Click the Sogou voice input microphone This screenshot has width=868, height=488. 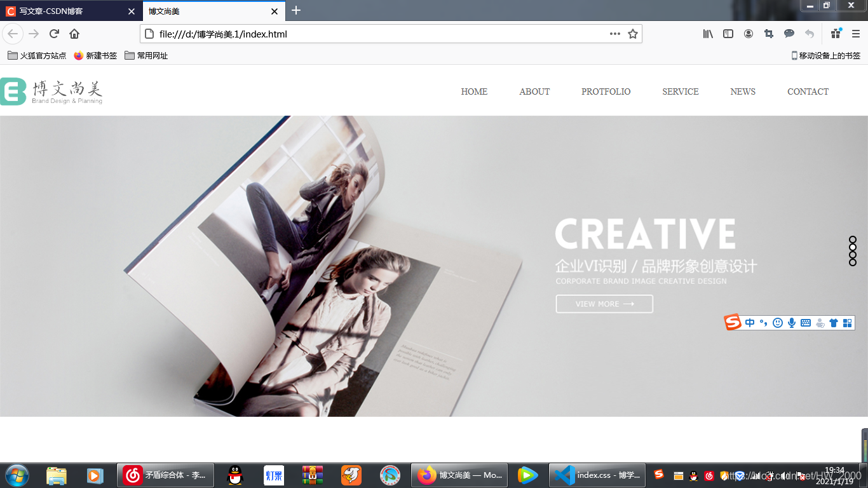792,323
